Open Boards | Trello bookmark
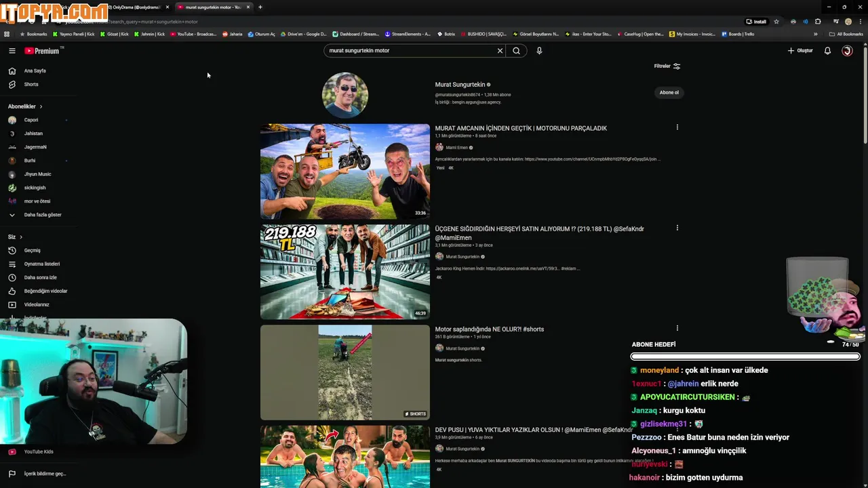This screenshot has width=868, height=488. coord(738,34)
